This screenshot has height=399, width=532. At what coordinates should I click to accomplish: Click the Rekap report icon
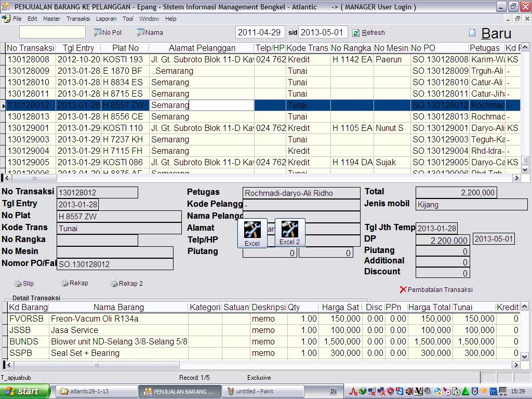pyautogui.click(x=64, y=283)
